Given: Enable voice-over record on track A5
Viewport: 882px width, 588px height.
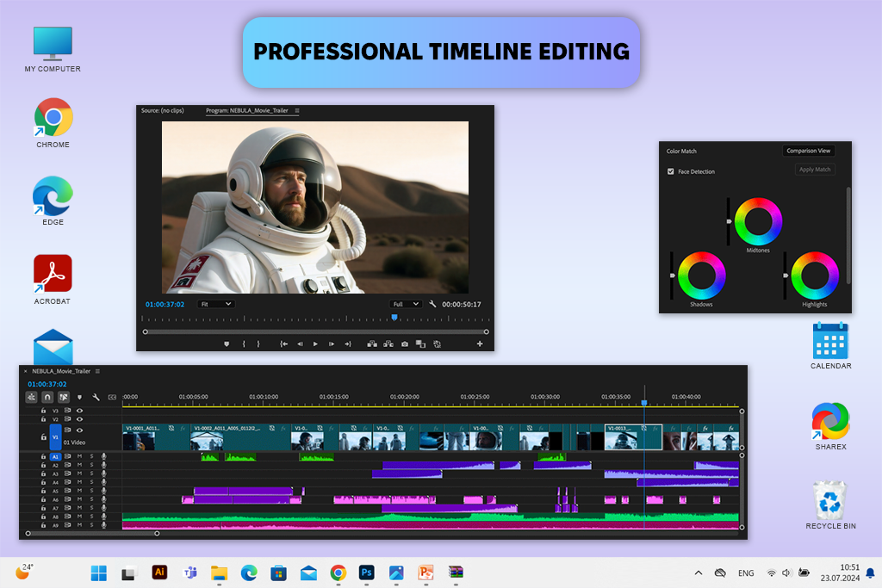Looking at the screenshot, I should pyautogui.click(x=103, y=491).
